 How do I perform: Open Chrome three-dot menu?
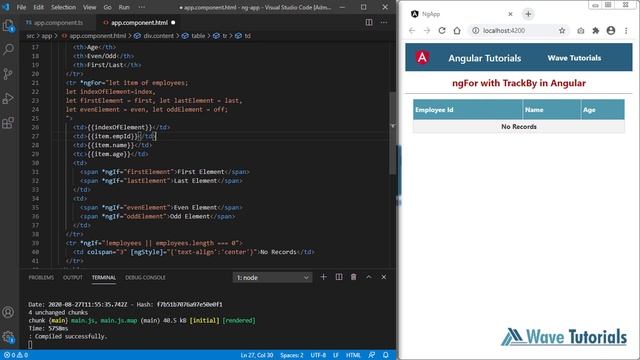[626, 31]
